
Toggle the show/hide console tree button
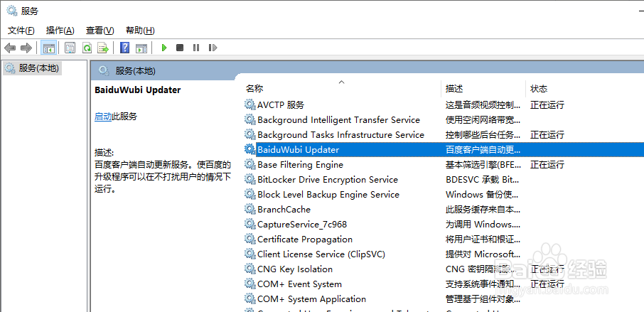[x=49, y=48]
